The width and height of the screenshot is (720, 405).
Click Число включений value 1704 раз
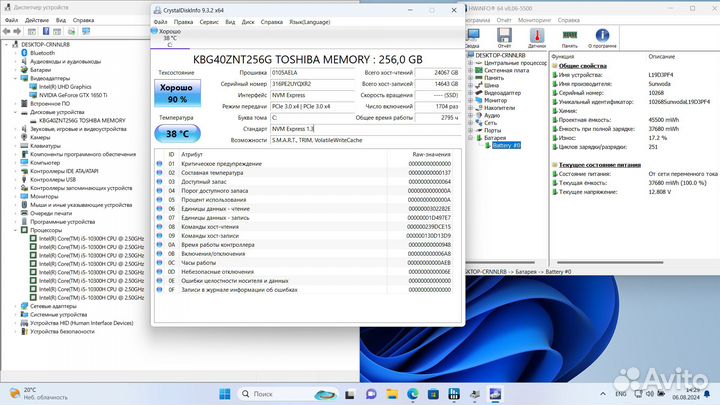437,107
